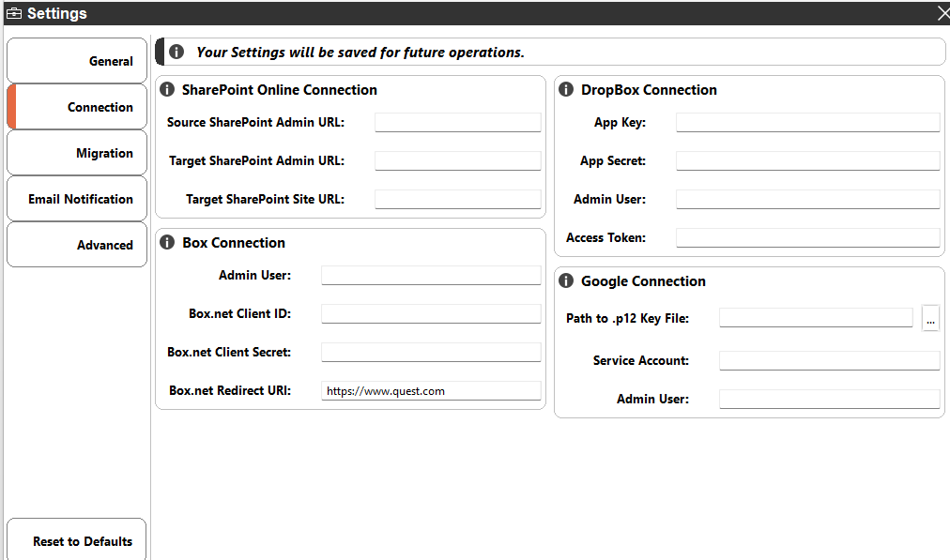Click the Source SharePoint Admin URL field
This screenshot has width=950, height=560.
click(457, 122)
